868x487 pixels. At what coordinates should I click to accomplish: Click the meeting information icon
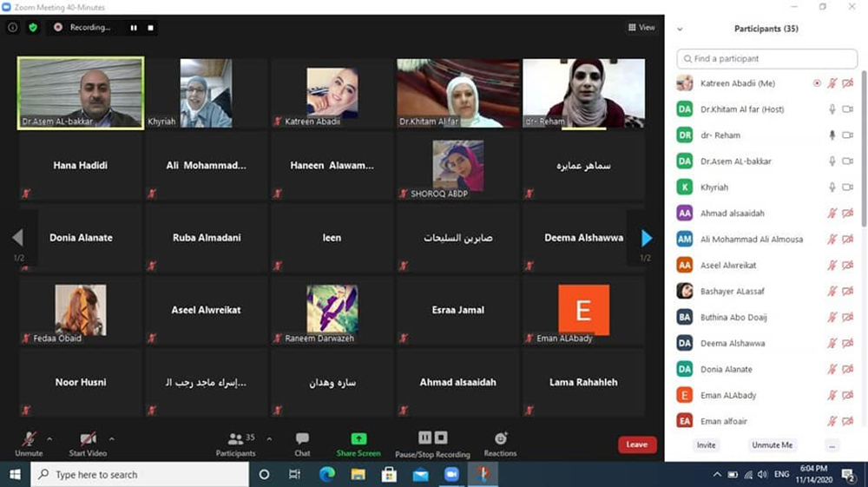(12, 28)
